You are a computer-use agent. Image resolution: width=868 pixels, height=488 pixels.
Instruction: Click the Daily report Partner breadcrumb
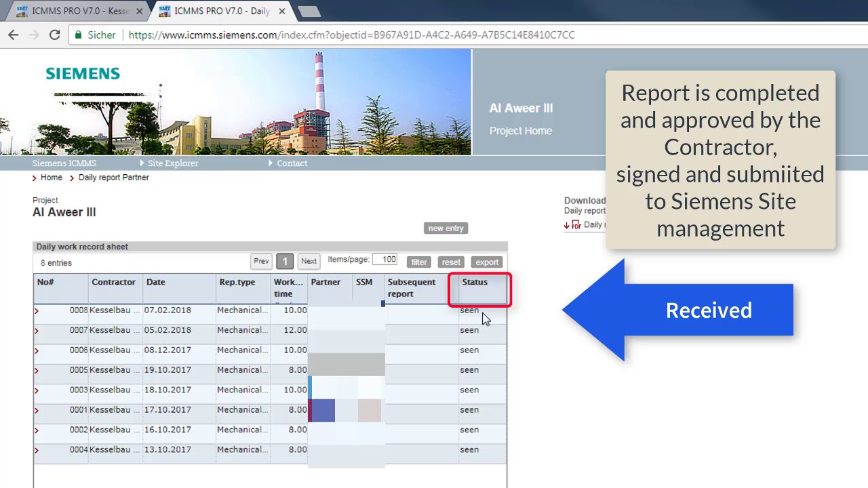[113, 178]
